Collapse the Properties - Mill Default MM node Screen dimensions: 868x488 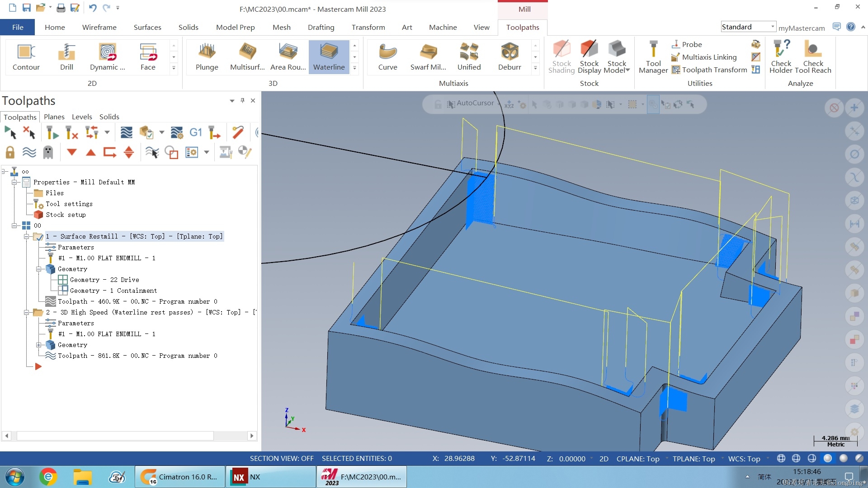point(14,182)
